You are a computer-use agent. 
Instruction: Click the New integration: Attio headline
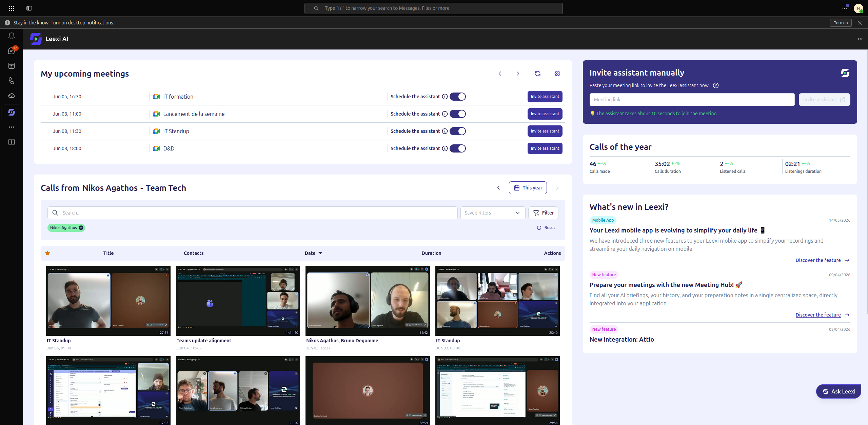click(x=622, y=340)
